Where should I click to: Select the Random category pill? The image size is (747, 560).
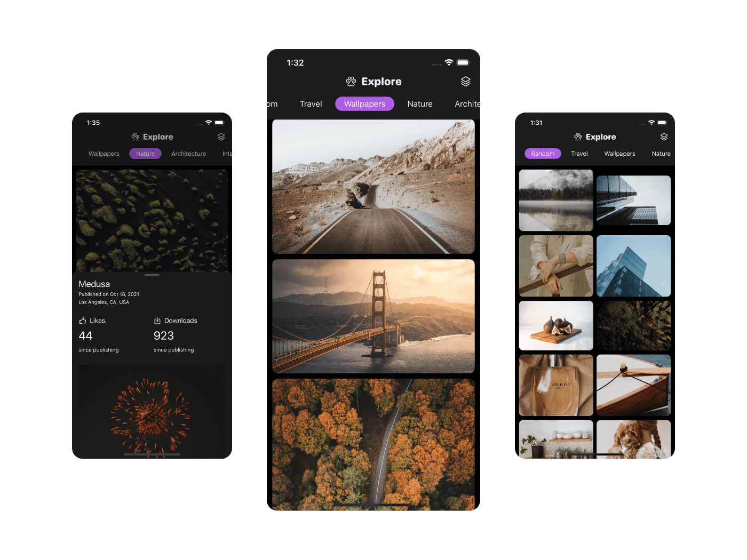click(543, 154)
